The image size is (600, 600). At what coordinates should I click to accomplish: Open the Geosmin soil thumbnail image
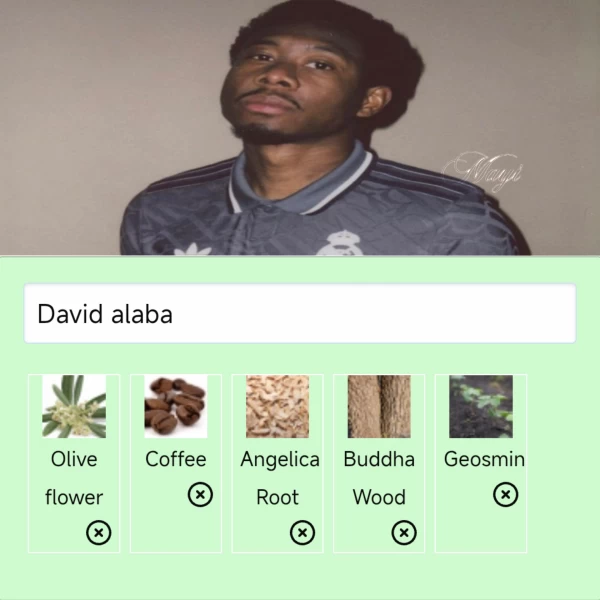pyautogui.click(x=481, y=406)
